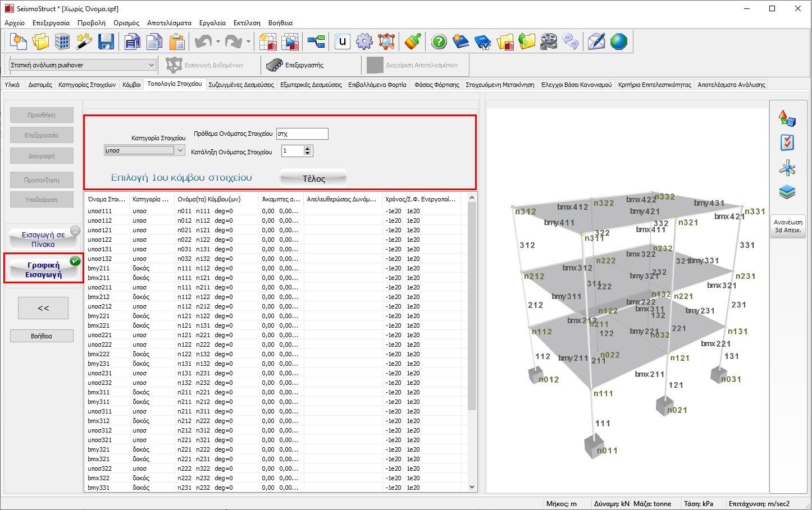Toggle the Γραφική Εισαγωγή input mode
Screen dimensions: 812x510
(43, 269)
